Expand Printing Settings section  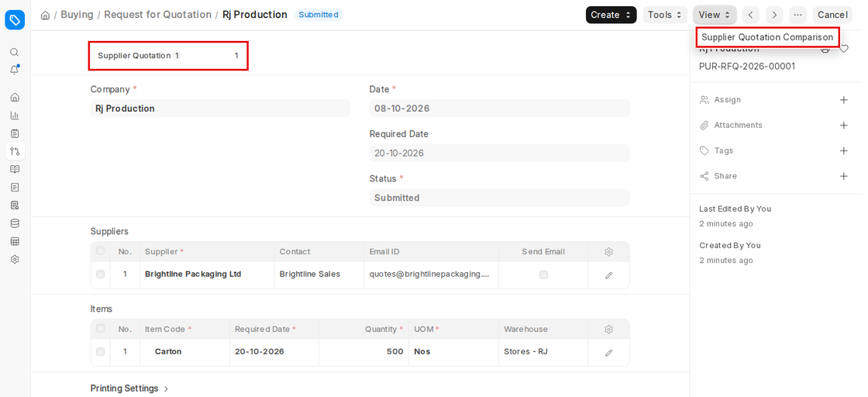coord(130,388)
